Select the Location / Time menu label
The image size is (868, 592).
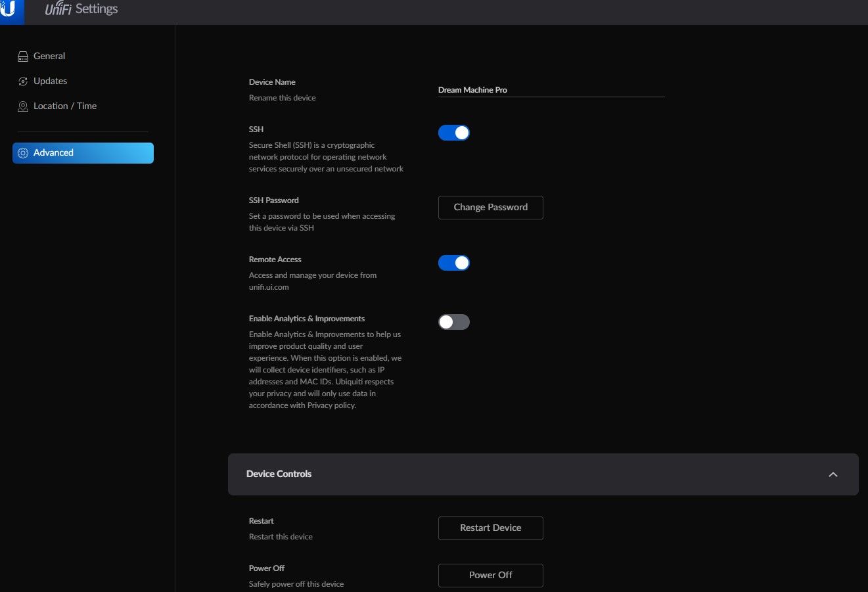tap(65, 106)
